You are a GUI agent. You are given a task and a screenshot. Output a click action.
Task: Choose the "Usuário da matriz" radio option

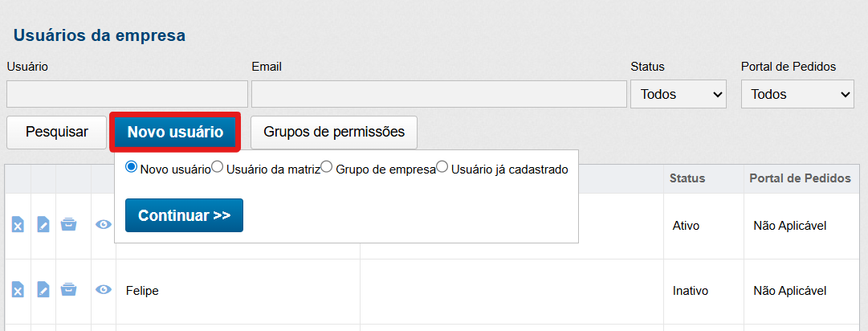pyautogui.click(x=217, y=168)
